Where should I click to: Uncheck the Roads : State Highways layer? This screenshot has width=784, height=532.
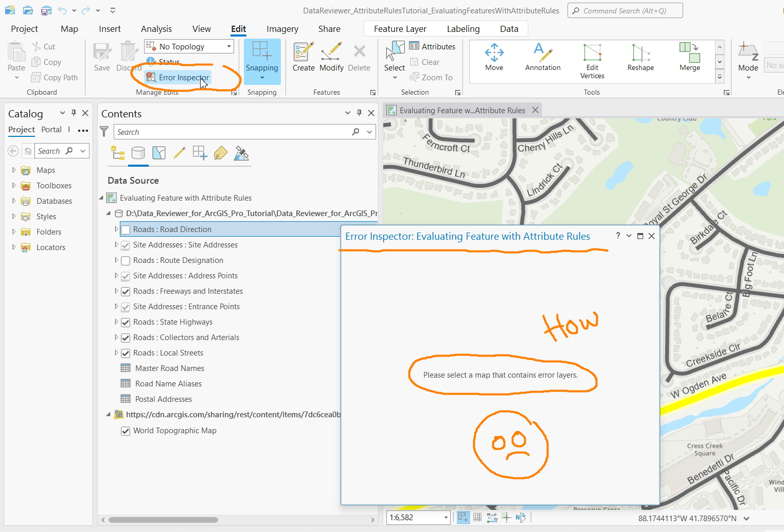(126, 322)
